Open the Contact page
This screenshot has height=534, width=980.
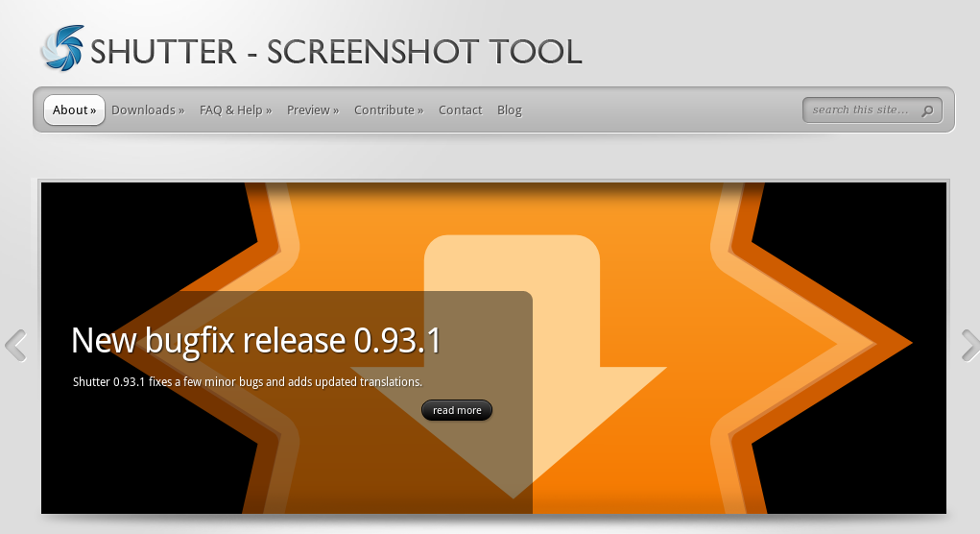pos(460,110)
